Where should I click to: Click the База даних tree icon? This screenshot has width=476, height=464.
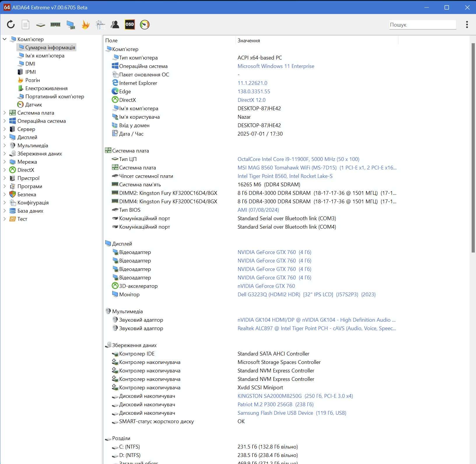tap(13, 211)
